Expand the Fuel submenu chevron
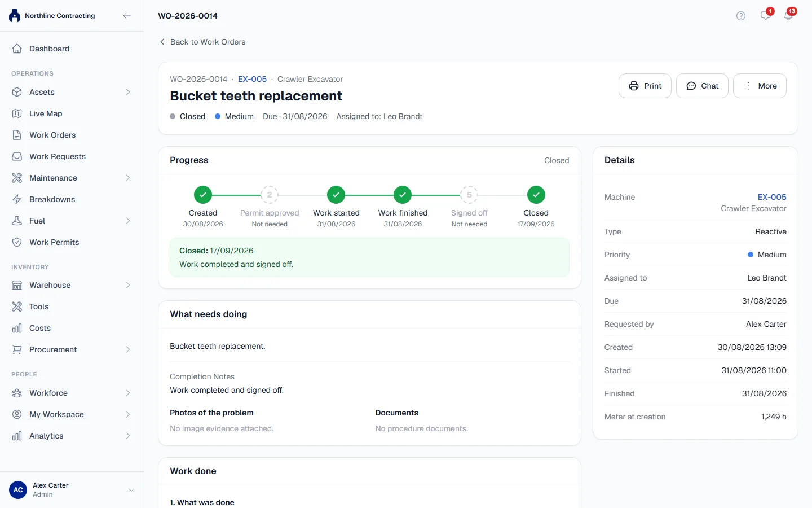Screen dimensions: 812x508 coord(128,221)
